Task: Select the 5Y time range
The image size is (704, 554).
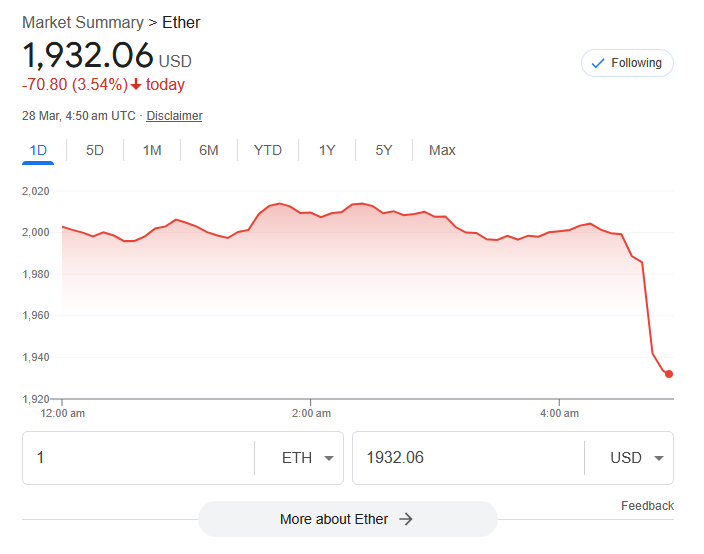Action: 384,150
